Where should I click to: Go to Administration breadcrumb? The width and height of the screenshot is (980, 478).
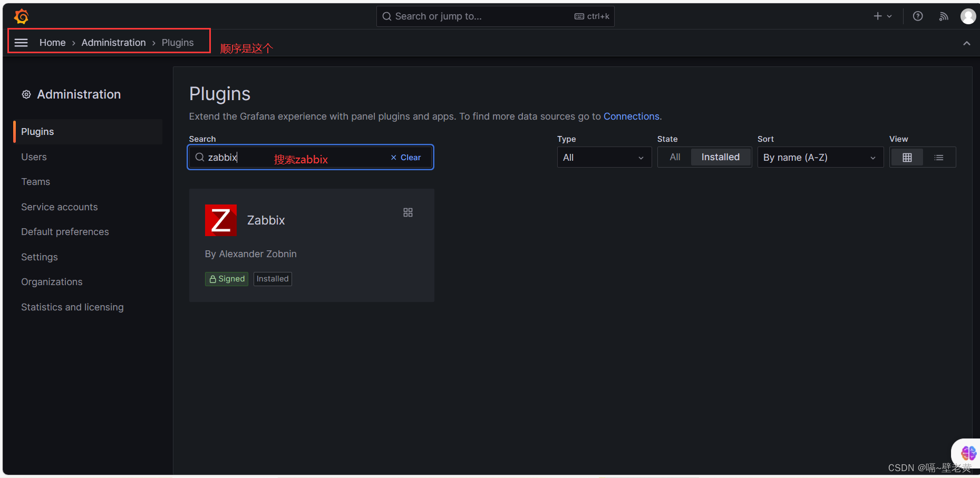113,43
